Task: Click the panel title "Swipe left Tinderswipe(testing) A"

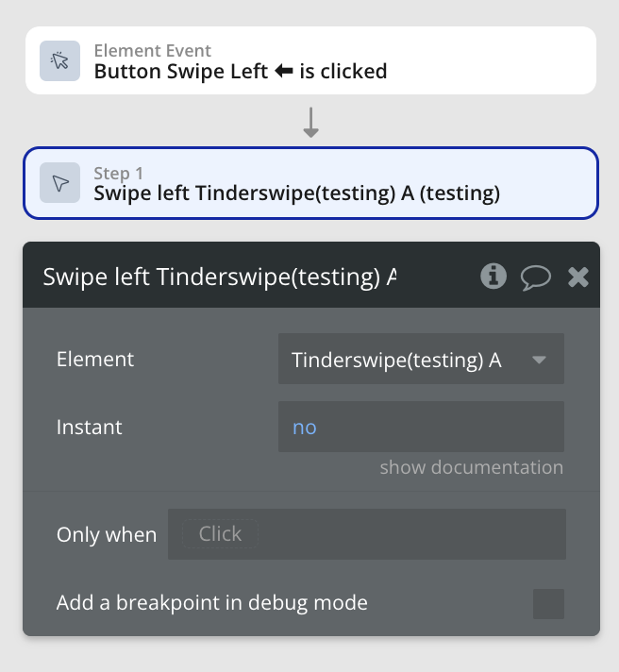Action: 219,277
